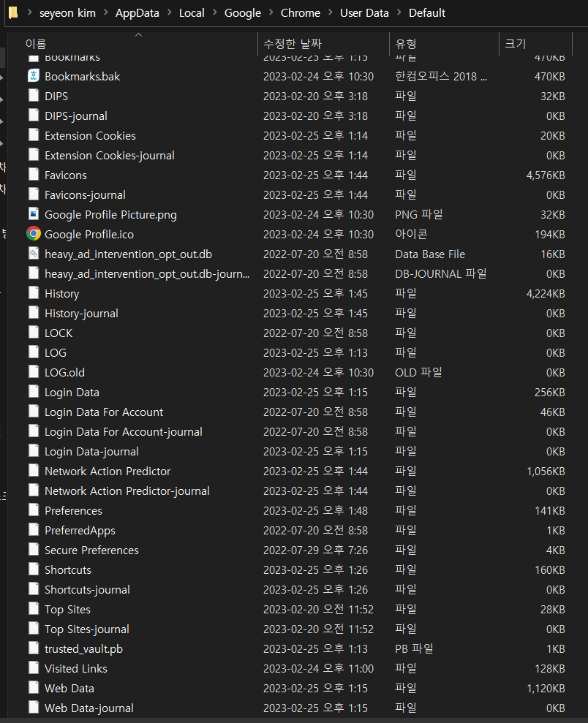Navigate to the Local breadcrumb folder
The width and height of the screenshot is (588, 723).
point(192,13)
